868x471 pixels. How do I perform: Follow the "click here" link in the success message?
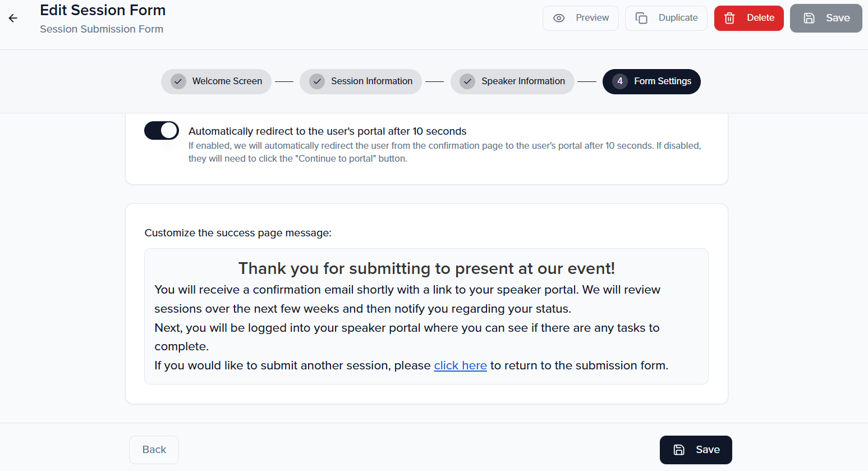click(x=460, y=365)
